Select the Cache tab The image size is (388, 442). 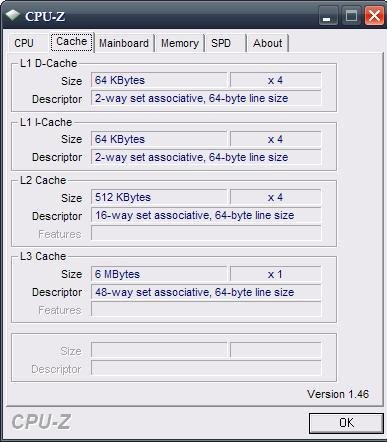71,42
